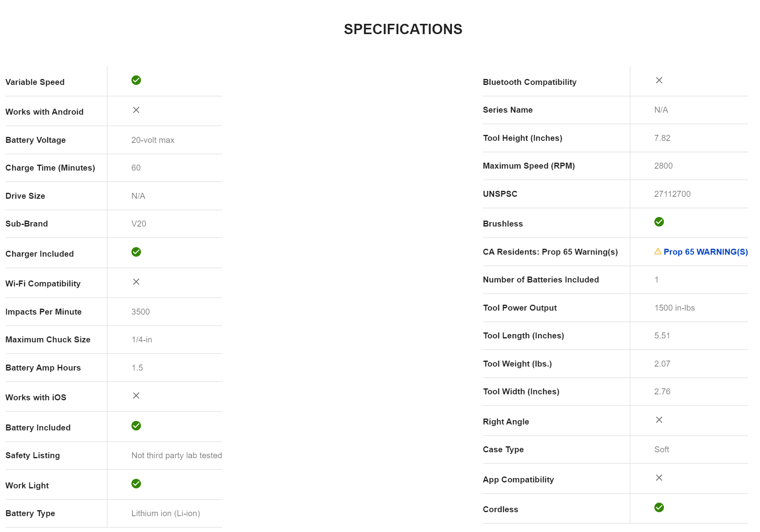The height and width of the screenshot is (532, 760).
Task: Click the Brushless green checkmark icon
Action: tap(659, 222)
